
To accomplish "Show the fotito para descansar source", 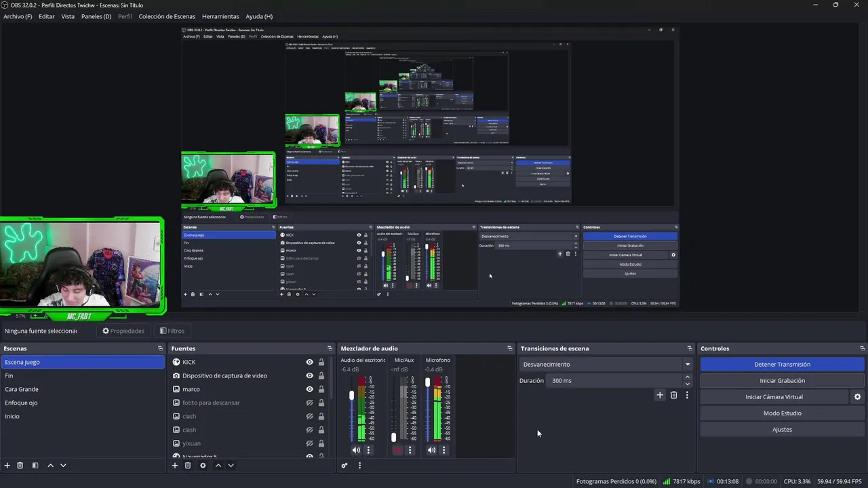I will tap(309, 403).
